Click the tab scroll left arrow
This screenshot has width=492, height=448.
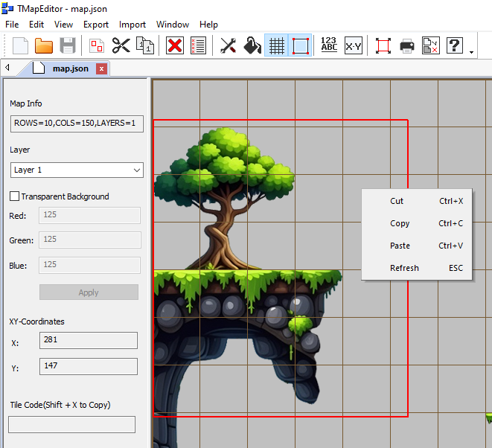(x=7, y=68)
